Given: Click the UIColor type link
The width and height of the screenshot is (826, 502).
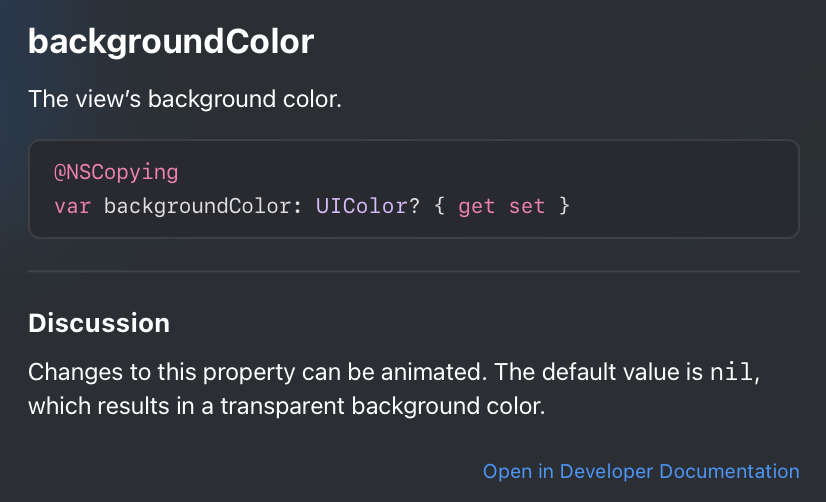Looking at the screenshot, I should click(361, 206).
